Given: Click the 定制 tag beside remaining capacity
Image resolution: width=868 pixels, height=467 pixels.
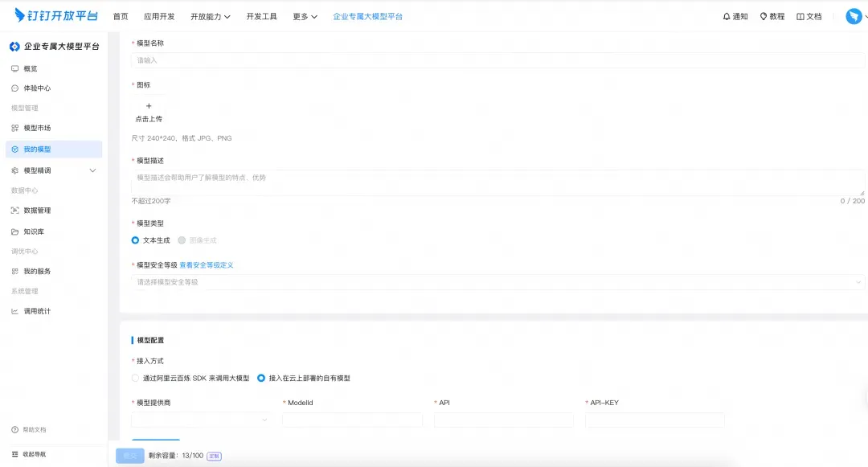Looking at the screenshot, I should pyautogui.click(x=215, y=456).
